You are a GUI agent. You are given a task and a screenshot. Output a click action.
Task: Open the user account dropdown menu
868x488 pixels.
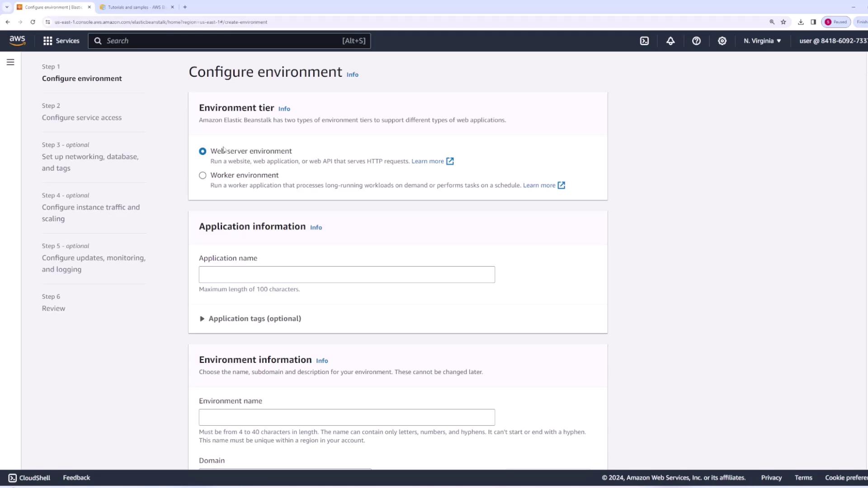pos(833,41)
